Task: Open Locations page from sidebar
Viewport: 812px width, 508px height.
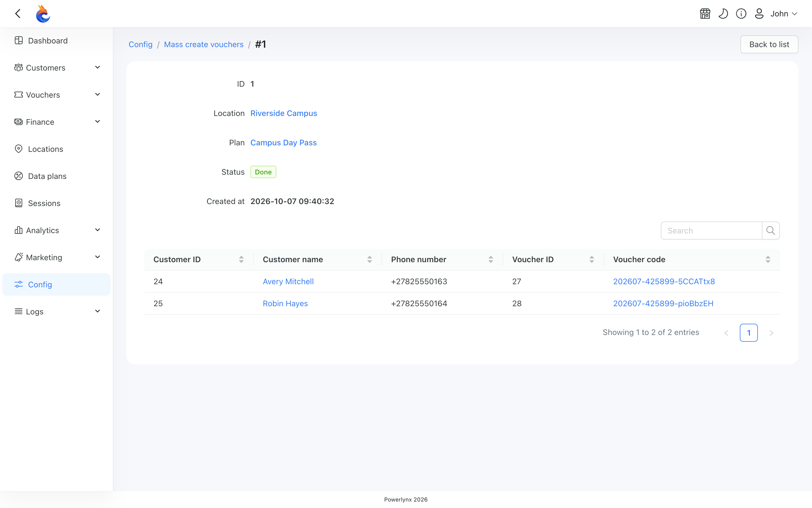Action: [x=56, y=149]
